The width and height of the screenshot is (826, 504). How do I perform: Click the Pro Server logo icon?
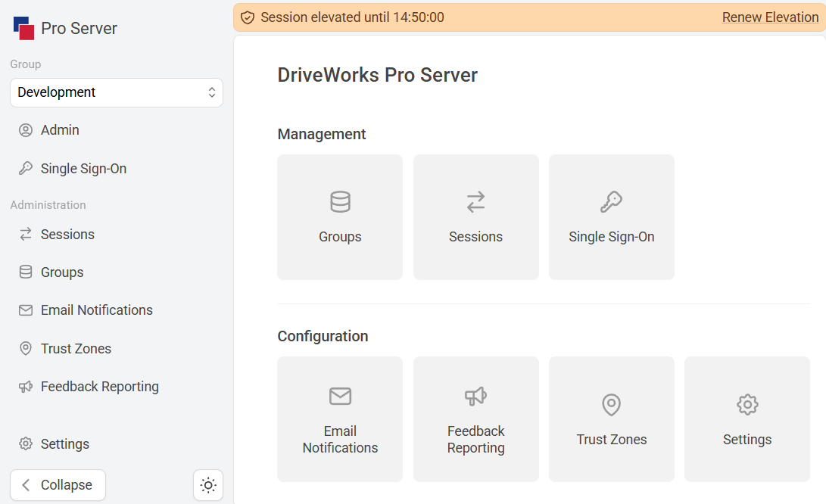pyautogui.click(x=23, y=28)
